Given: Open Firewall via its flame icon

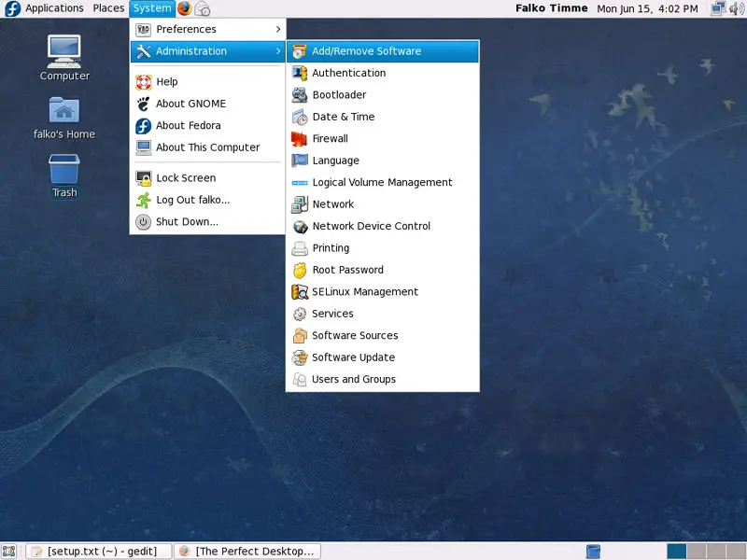Looking at the screenshot, I should click(300, 138).
